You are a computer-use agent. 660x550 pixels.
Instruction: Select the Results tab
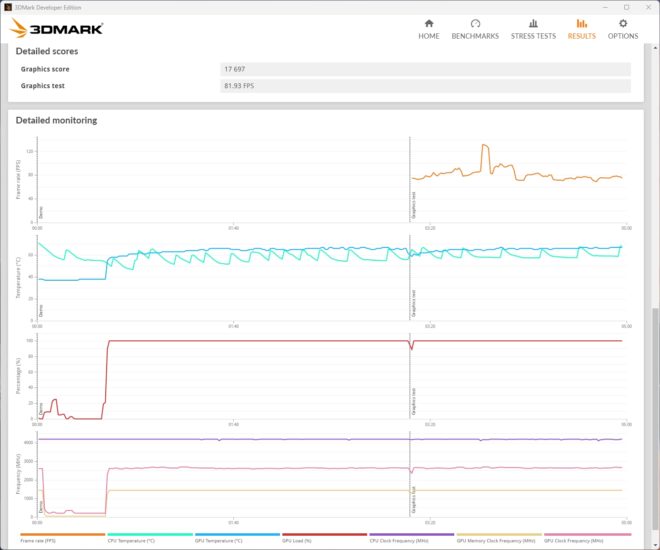[x=581, y=29]
